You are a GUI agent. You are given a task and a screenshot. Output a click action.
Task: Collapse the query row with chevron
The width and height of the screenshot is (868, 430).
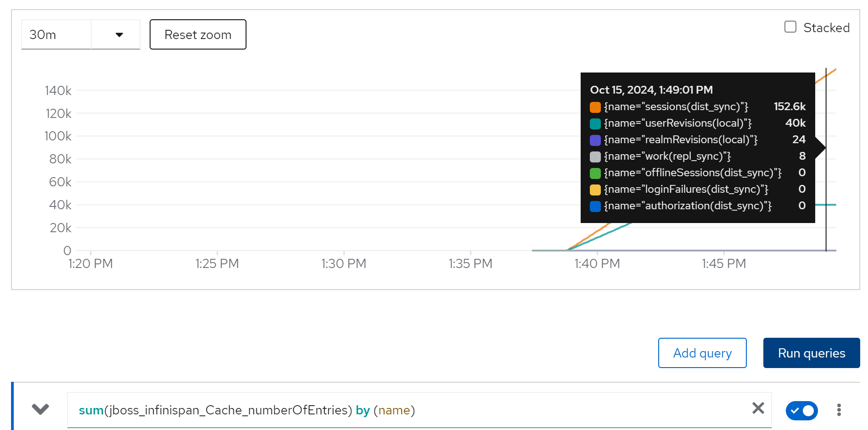pos(40,409)
